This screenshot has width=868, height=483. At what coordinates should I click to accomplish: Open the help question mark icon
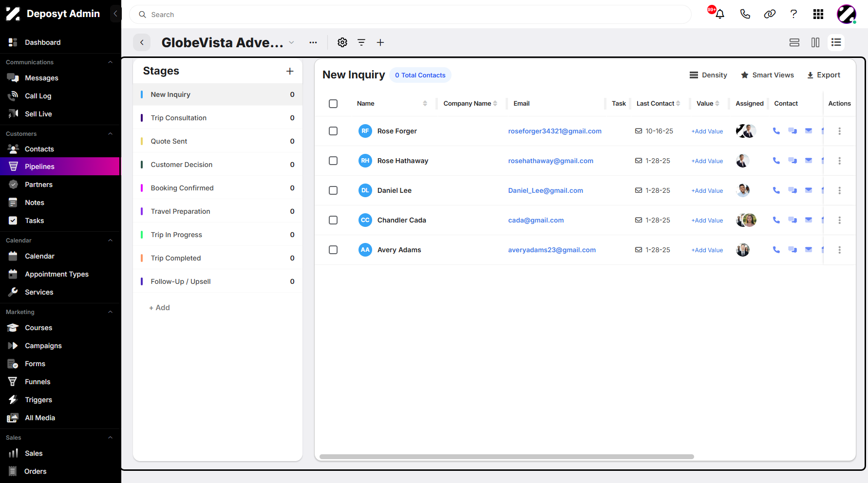(x=793, y=14)
